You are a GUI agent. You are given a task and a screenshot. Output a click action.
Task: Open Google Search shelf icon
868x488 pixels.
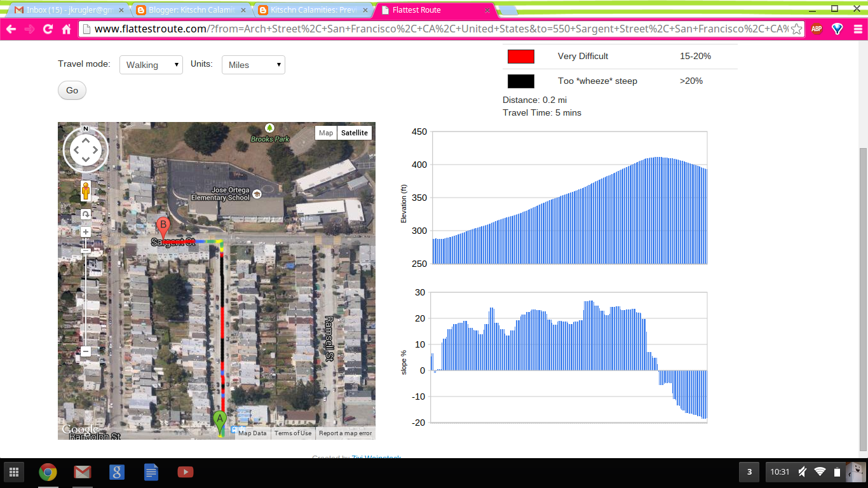tap(116, 472)
